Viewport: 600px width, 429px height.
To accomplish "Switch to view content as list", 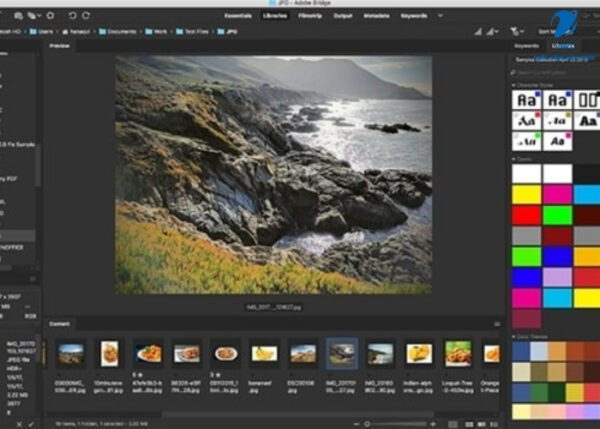I will pyautogui.click(x=494, y=424).
